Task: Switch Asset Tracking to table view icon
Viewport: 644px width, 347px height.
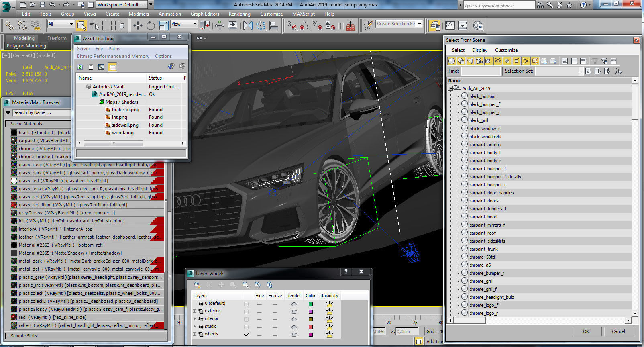Action: [x=113, y=67]
